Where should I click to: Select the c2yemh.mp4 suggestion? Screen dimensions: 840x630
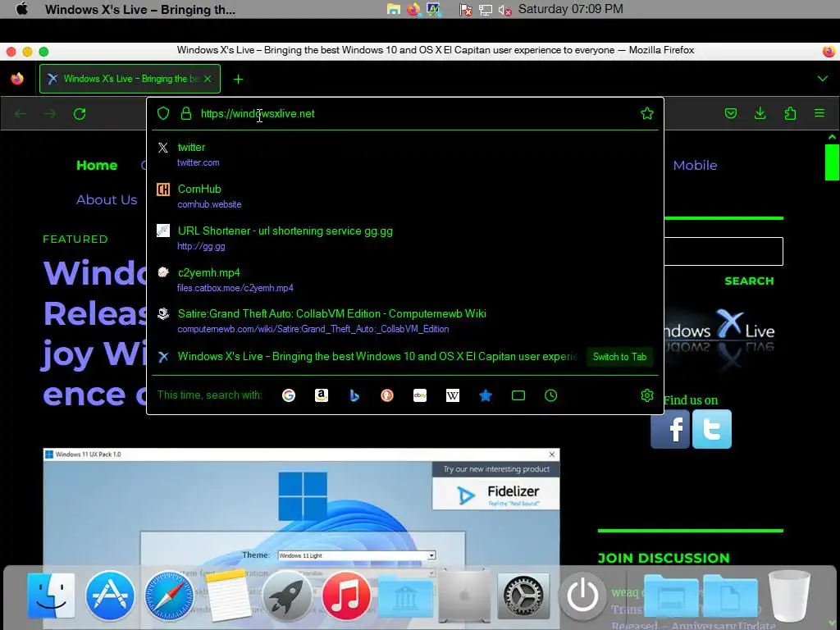pos(405,280)
